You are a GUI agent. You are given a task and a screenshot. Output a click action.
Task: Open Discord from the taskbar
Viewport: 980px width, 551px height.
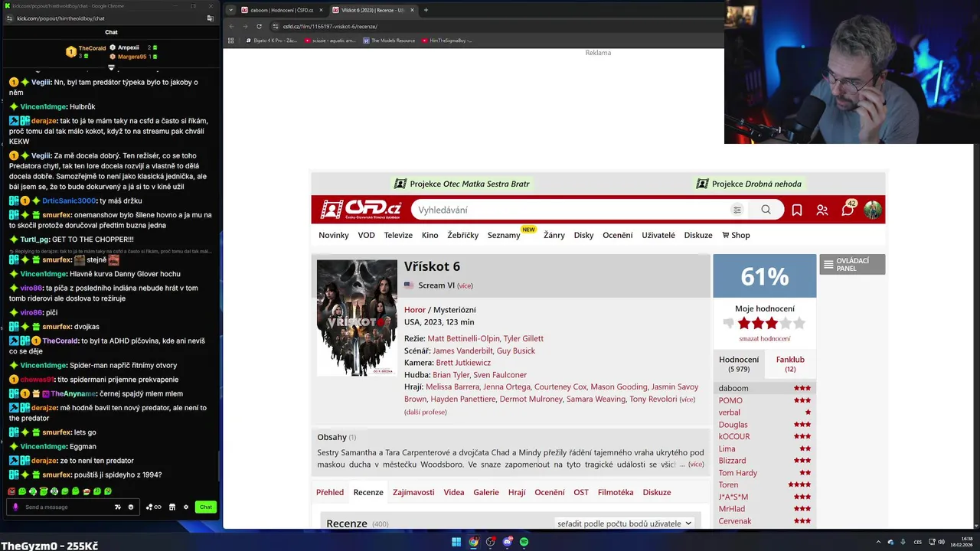pyautogui.click(x=507, y=542)
